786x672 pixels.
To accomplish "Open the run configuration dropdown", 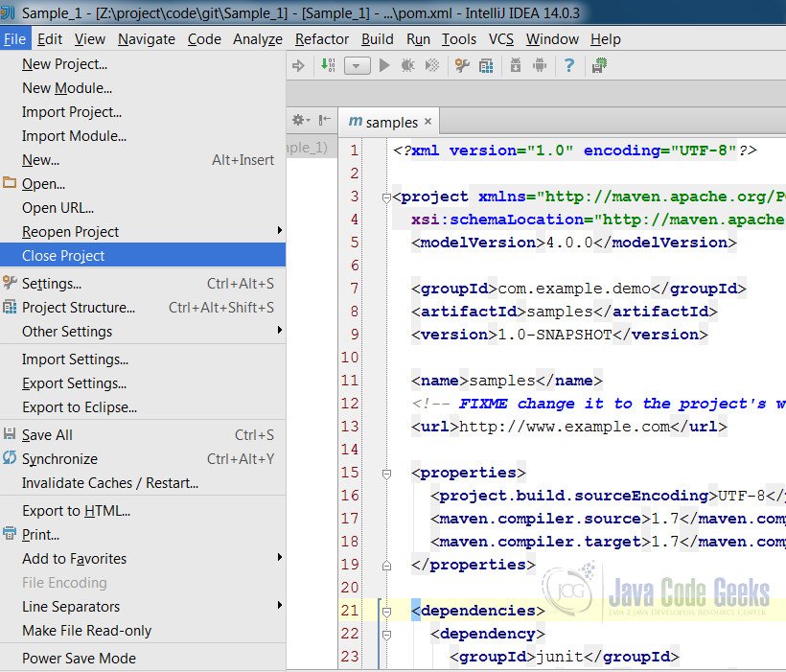I will pyautogui.click(x=357, y=66).
